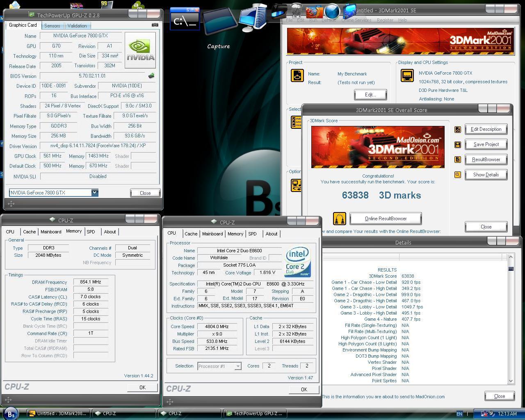Click Close in the Details window
Viewport: 525px width, 420px height.
click(500, 396)
